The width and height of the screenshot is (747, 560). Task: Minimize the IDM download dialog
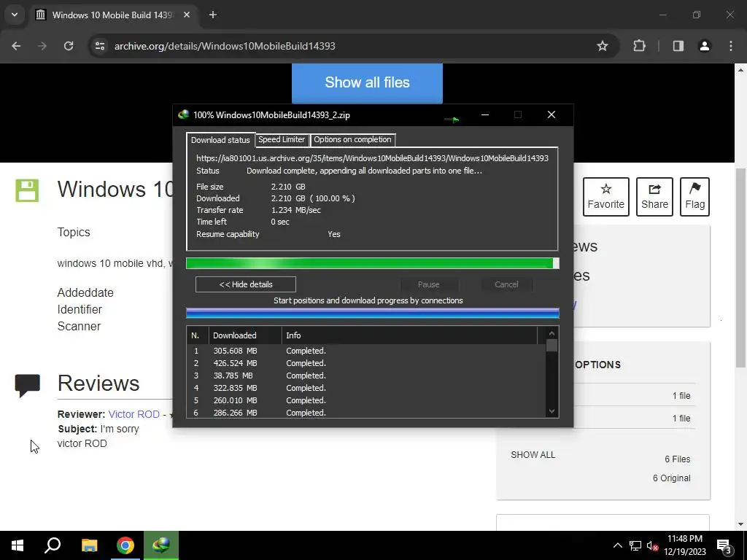coord(485,114)
